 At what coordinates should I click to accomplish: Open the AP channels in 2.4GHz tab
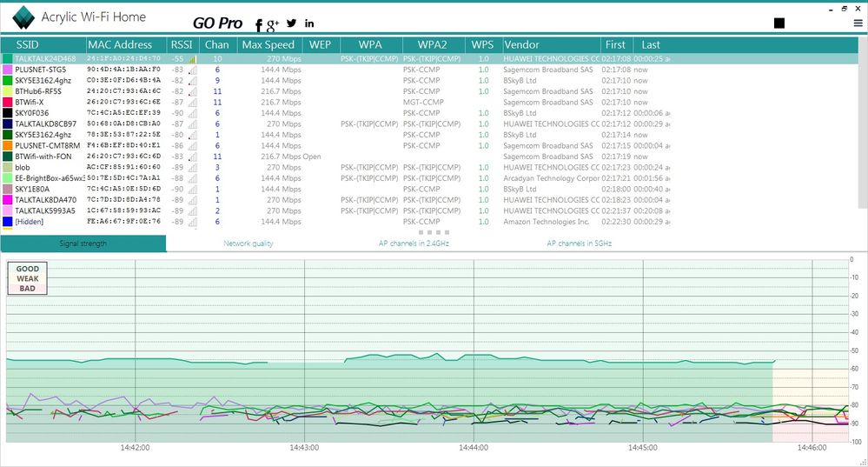click(x=414, y=244)
